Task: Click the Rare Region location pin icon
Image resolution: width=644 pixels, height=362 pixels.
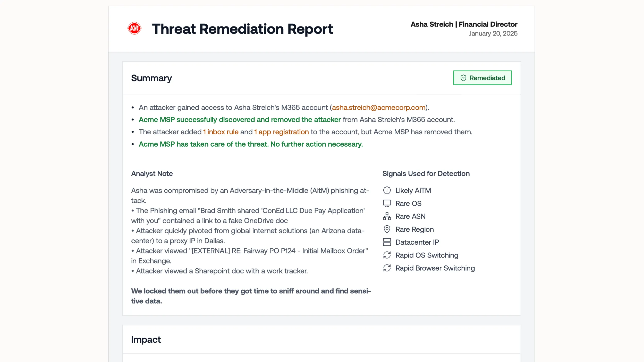Action: point(387,229)
